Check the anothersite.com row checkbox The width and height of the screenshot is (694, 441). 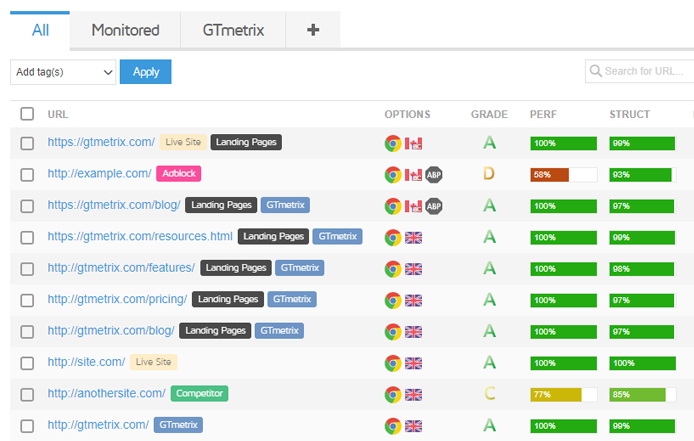(27, 395)
